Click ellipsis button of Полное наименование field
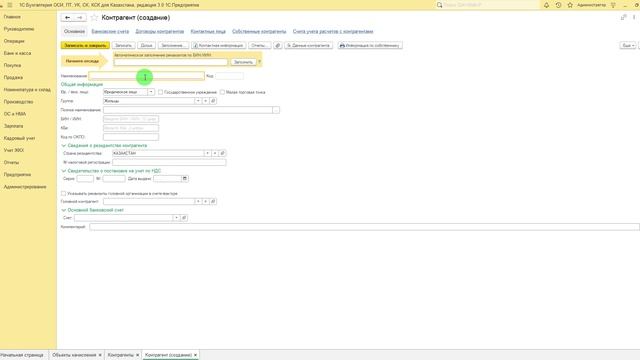Image resolution: width=640 pixels, height=360 pixels. (276, 110)
